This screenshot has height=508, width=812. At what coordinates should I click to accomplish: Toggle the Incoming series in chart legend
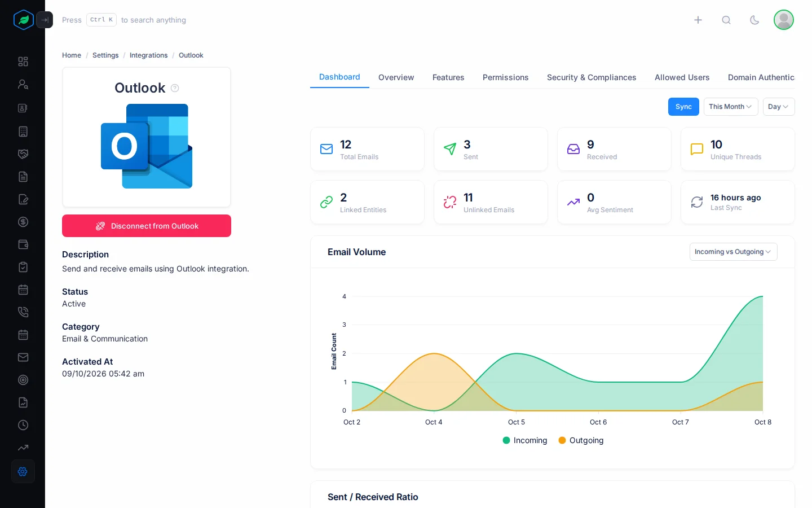pos(524,440)
